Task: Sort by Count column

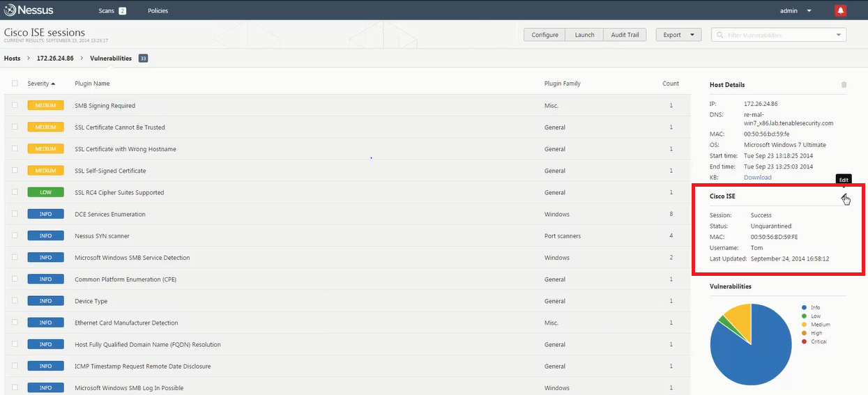Action: pos(671,84)
